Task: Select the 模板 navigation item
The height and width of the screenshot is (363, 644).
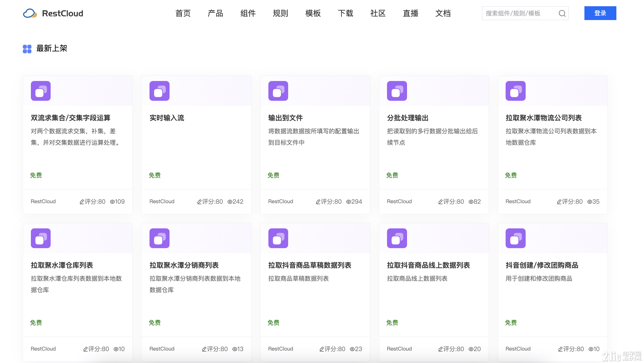Action: click(313, 13)
